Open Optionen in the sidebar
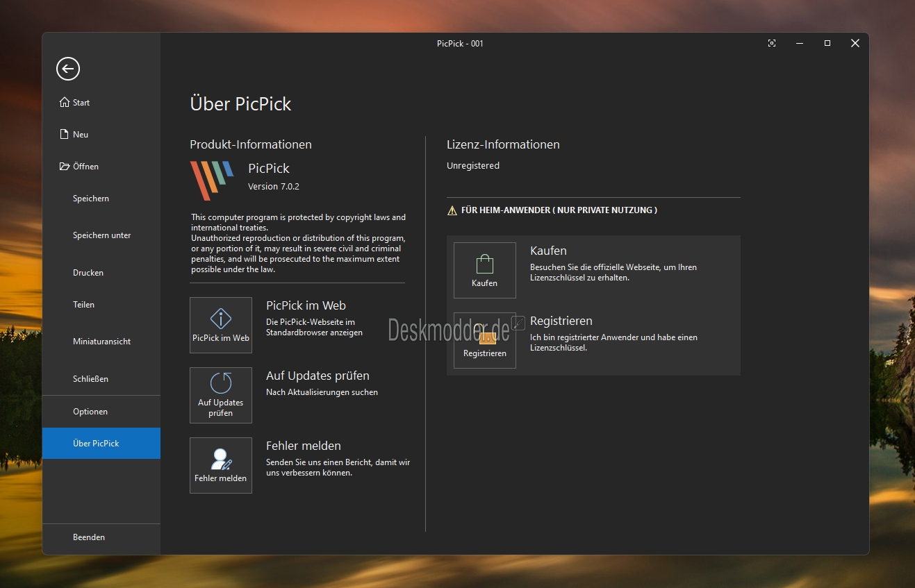This screenshot has width=915, height=588. point(101,412)
